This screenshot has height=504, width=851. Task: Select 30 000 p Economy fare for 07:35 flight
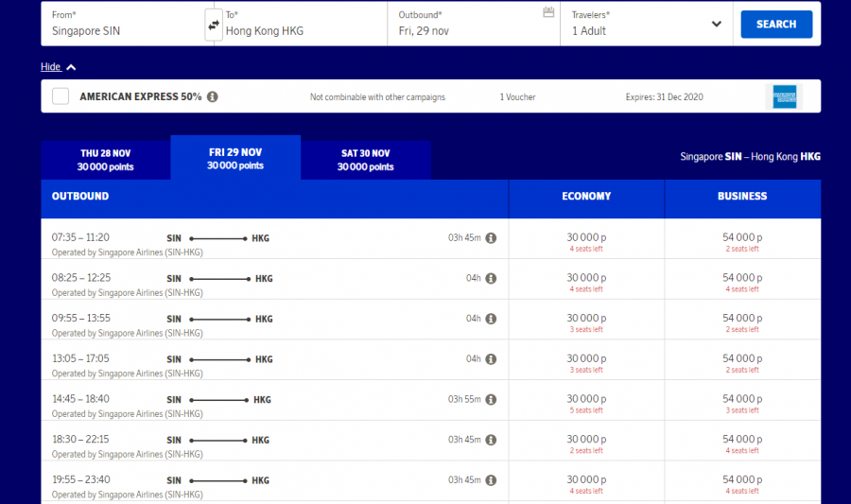[x=585, y=238]
